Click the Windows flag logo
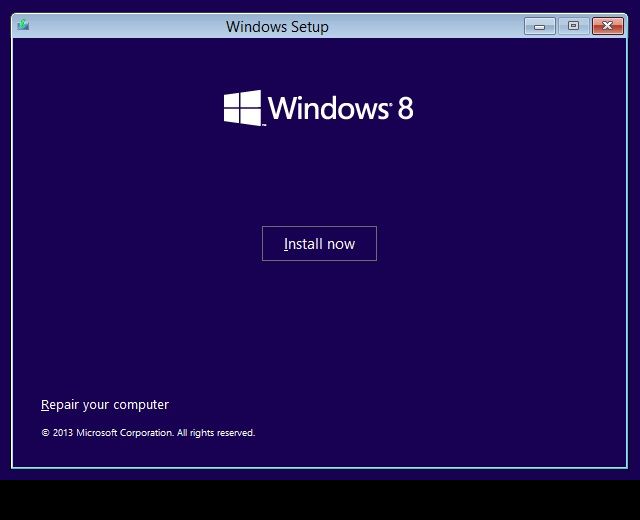This screenshot has height=520, width=640. pyautogui.click(x=242, y=108)
